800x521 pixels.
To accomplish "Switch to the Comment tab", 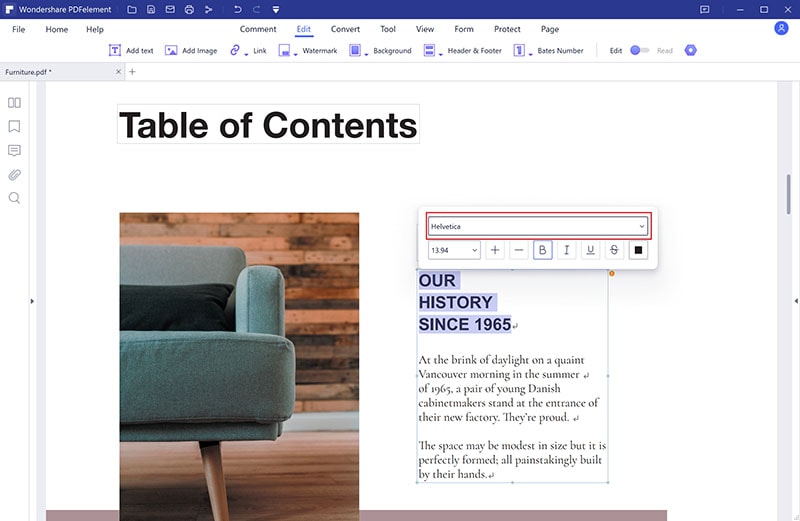I will (258, 29).
